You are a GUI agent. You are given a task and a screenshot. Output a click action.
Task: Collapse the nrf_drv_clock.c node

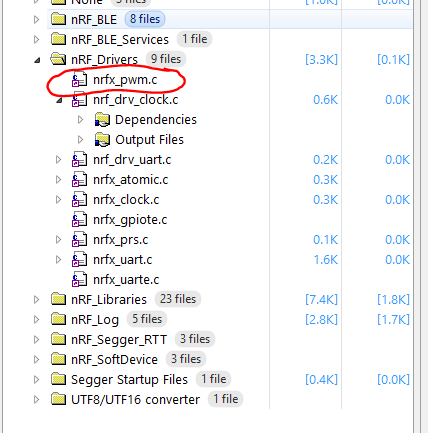point(59,100)
